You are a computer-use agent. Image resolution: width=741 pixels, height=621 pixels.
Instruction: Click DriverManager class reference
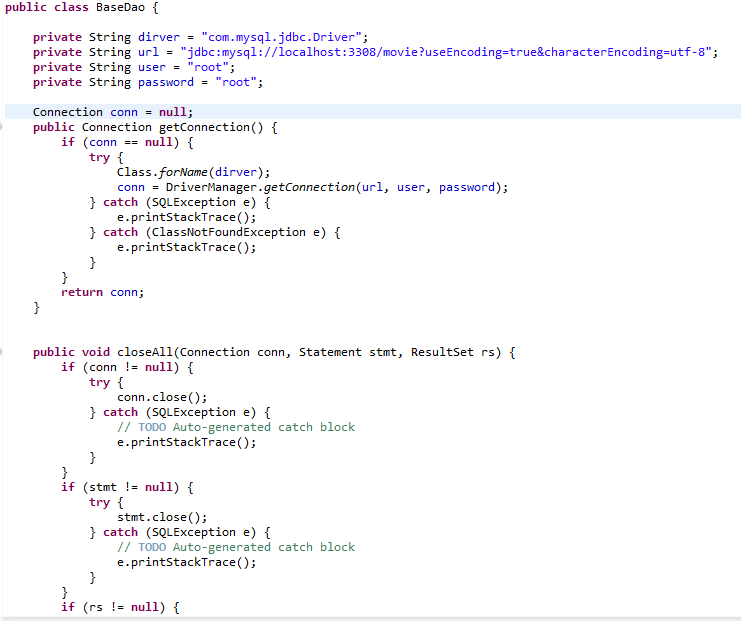tap(204, 187)
